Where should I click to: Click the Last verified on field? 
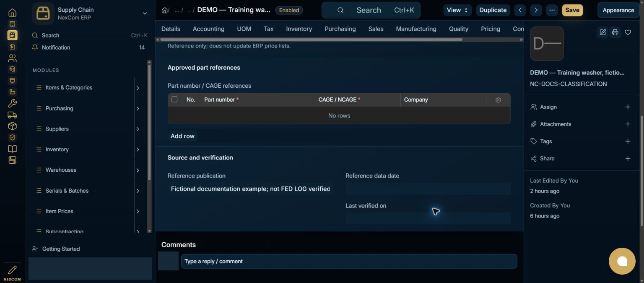click(x=428, y=218)
